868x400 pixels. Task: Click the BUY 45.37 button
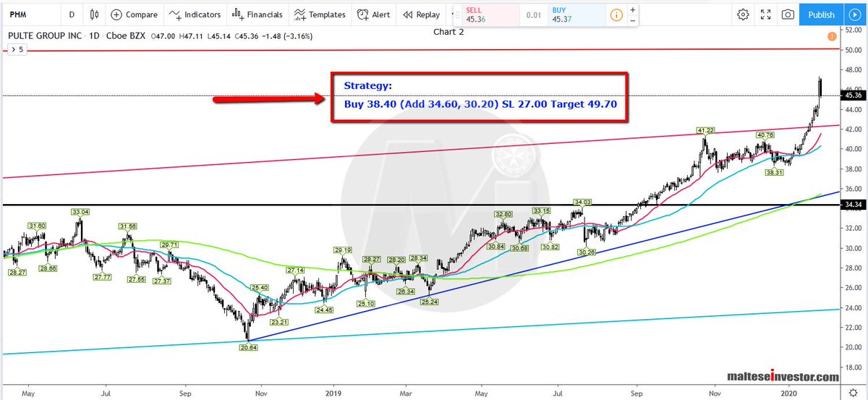point(576,14)
